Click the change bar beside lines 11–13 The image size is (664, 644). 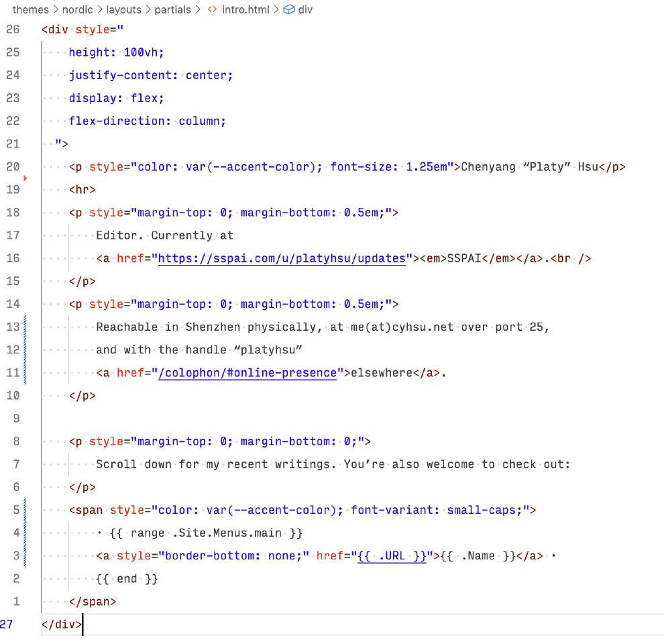[x=25, y=350]
